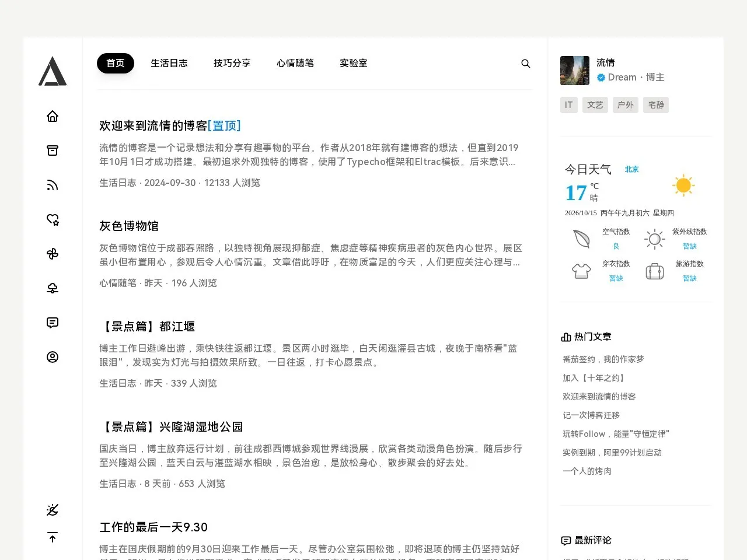Viewport: 747px width, 560px height.
Task: Go to the 心情随笔 tab
Action: pos(295,63)
